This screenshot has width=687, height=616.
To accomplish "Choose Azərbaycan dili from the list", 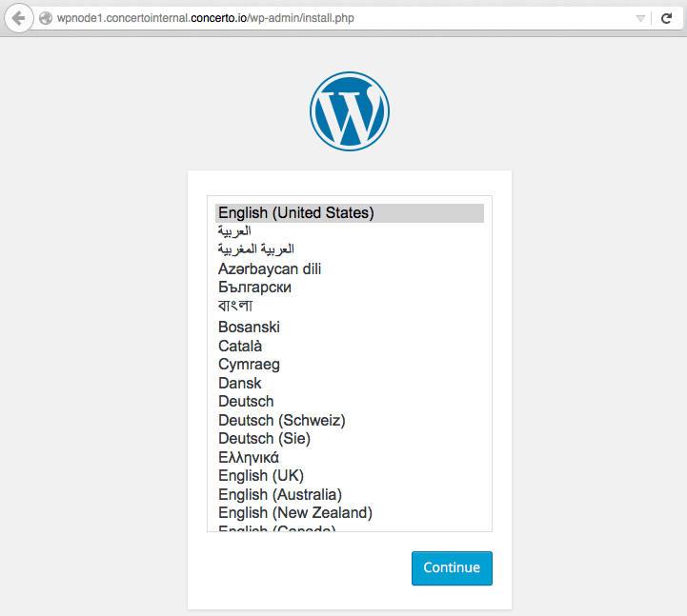I will pos(350,268).
